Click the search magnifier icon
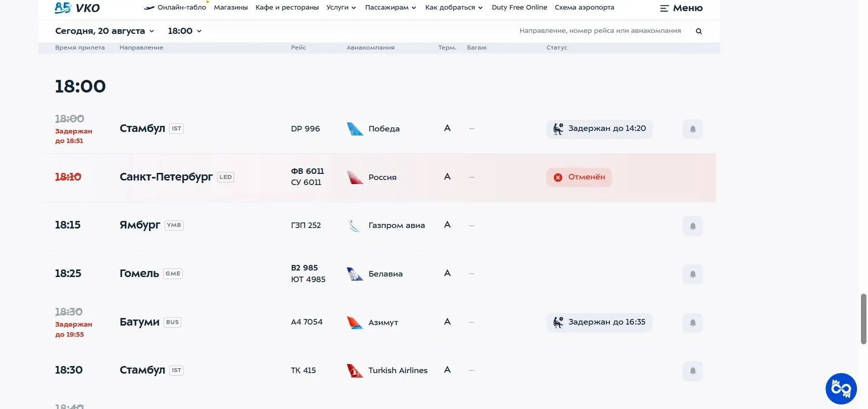The width and height of the screenshot is (868, 409). 699,31
